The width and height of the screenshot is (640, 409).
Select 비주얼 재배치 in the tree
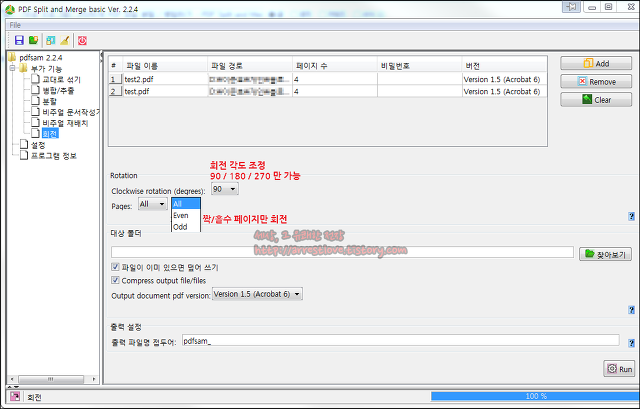point(65,123)
